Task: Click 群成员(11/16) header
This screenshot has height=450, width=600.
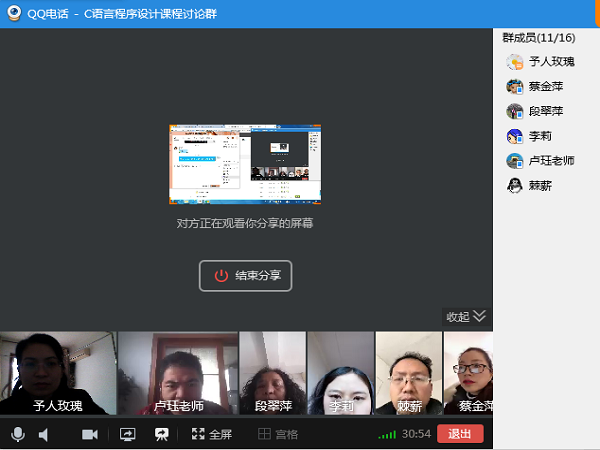Action: coord(539,38)
